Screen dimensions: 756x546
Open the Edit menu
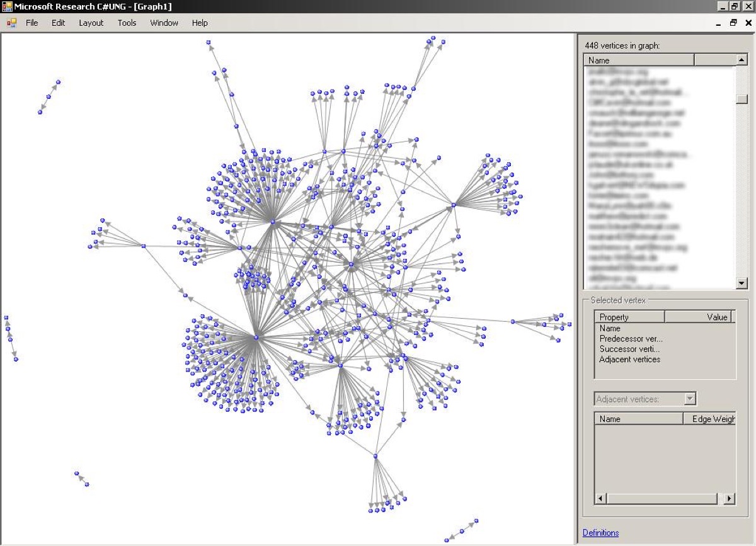59,23
